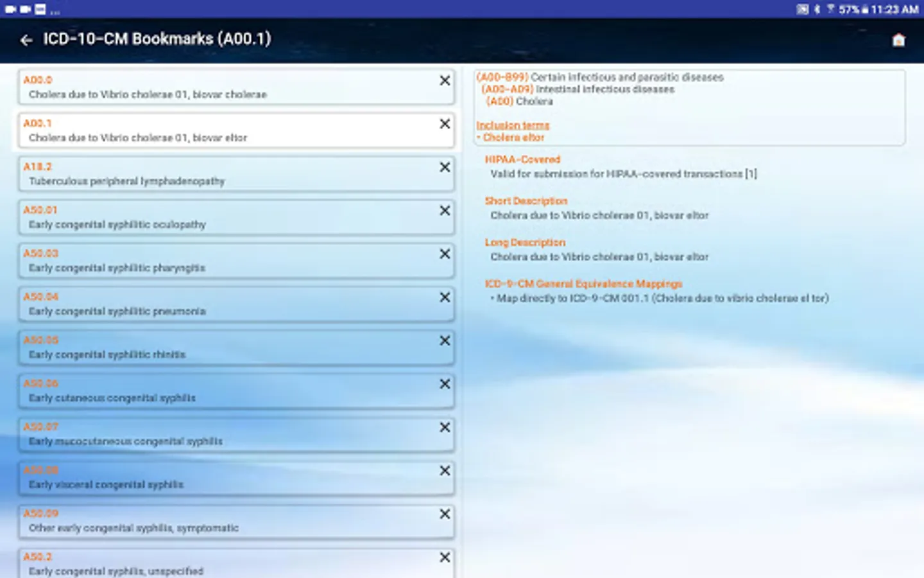The width and height of the screenshot is (924, 578).
Task: Remove the A00.1 bookmark
Action: coord(445,124)
